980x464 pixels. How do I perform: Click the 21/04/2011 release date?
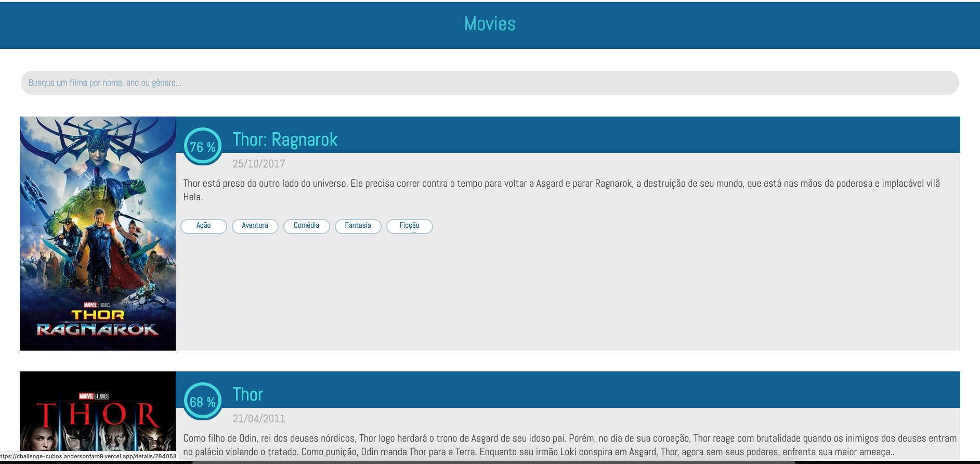pos(258,419)
